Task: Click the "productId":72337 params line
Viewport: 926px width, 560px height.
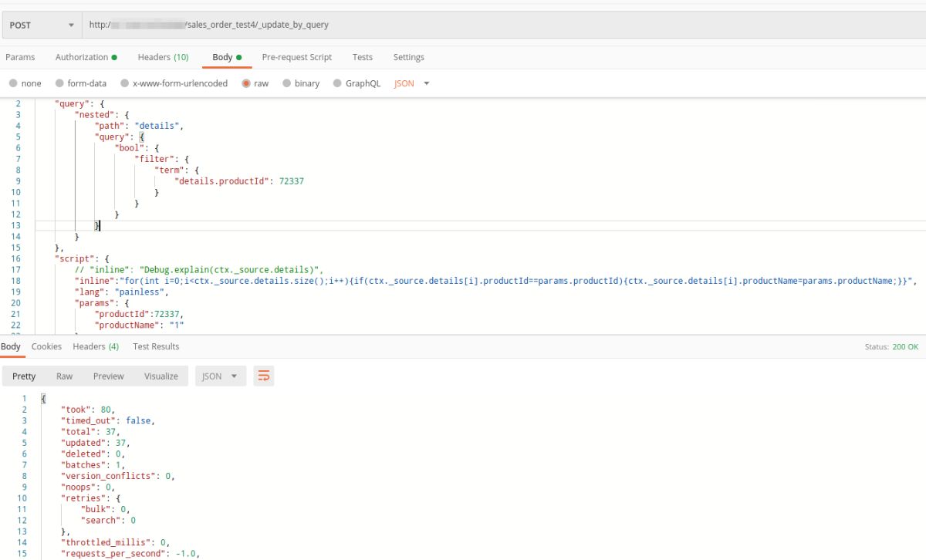Action: point(139,315)
